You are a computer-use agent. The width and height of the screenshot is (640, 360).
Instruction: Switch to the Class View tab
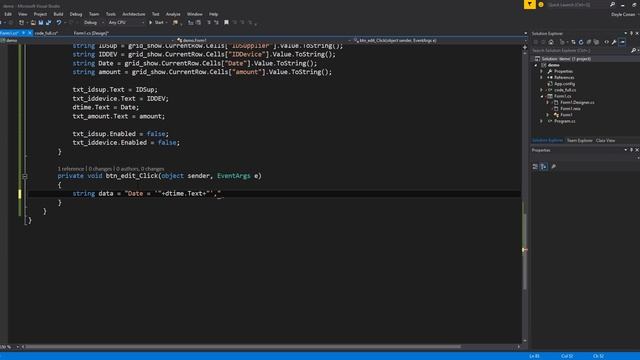click(x=605, y=140)
